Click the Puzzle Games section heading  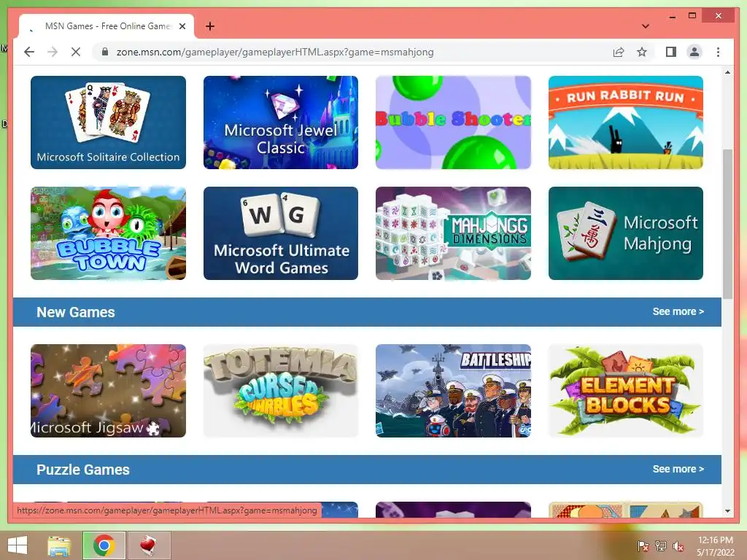click(x=83, y=470)
